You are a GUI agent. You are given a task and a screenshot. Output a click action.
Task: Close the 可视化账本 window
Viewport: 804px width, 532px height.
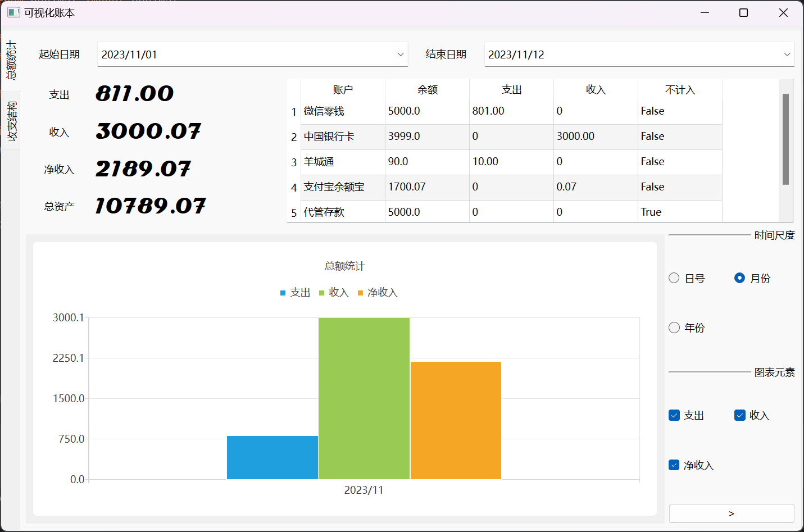point(783,12)
